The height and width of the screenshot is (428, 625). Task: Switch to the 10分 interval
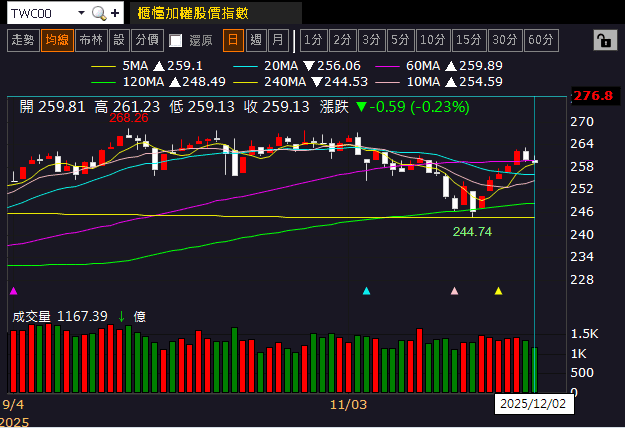point(433,40)
